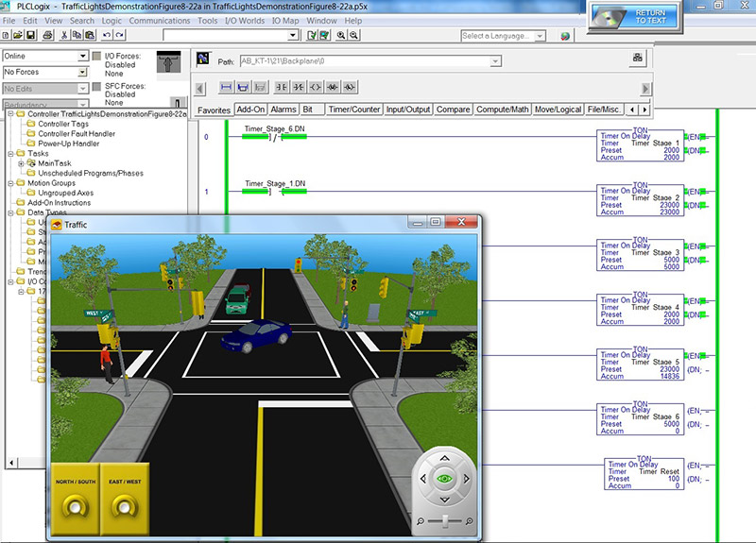Screen dimensions: 756x543
Task: Click the Print icon in main toolbar
Action: pos(46,35)
